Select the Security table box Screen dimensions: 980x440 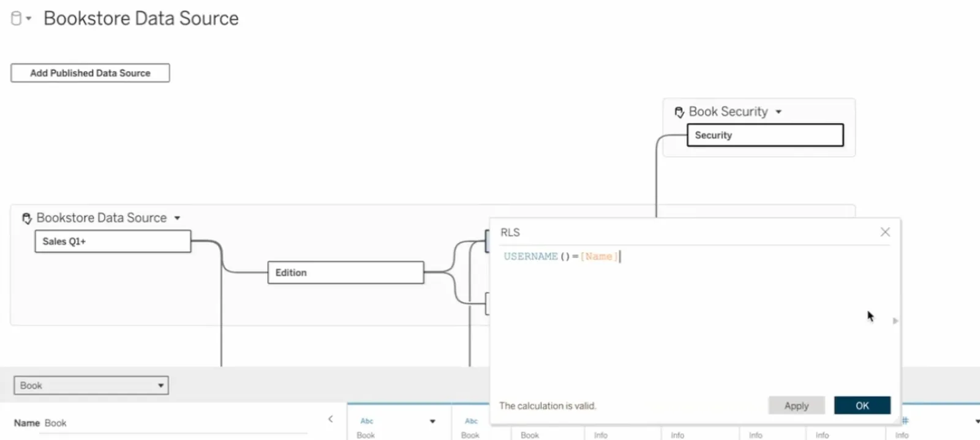[765, 135]
